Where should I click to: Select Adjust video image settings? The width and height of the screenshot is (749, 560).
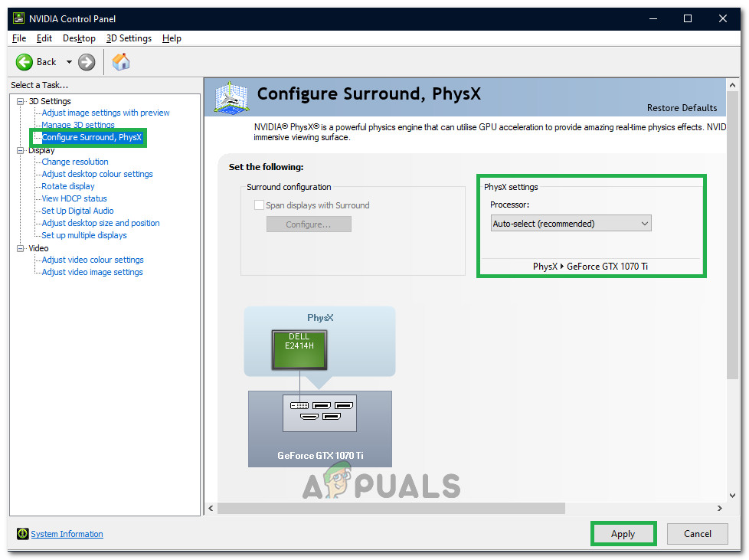tap(92, 272)
